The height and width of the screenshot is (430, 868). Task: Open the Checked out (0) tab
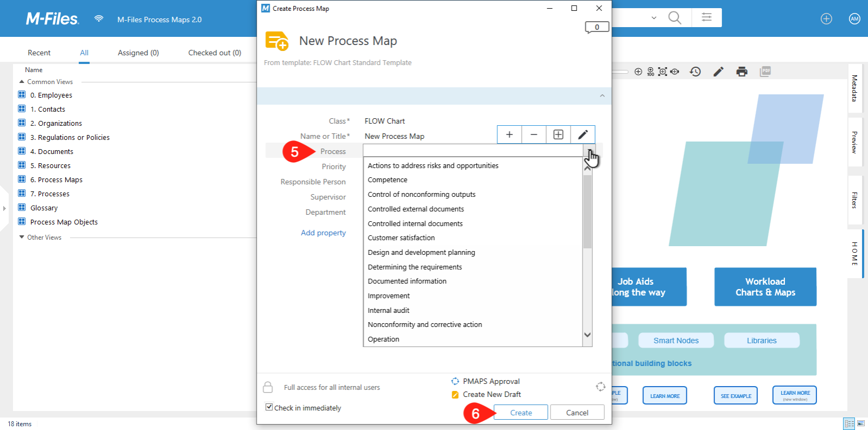click(x=214, y=53)
